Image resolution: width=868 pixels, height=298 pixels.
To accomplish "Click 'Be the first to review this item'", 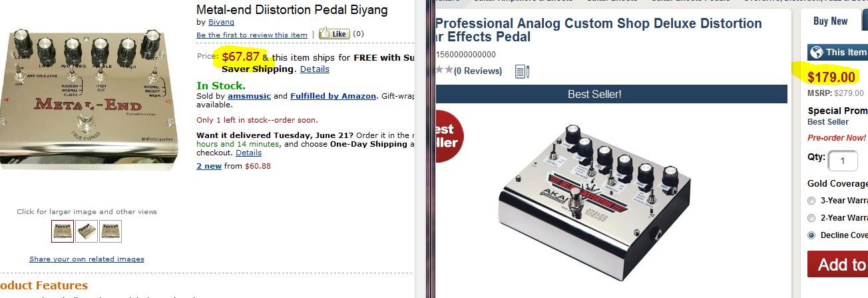I will pyautogui.click(x=252, y=35).
